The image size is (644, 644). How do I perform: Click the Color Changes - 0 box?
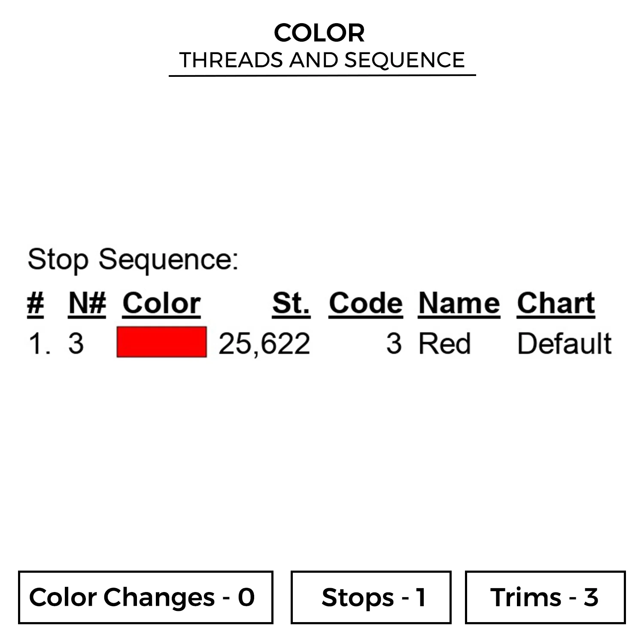pos(146,597)
